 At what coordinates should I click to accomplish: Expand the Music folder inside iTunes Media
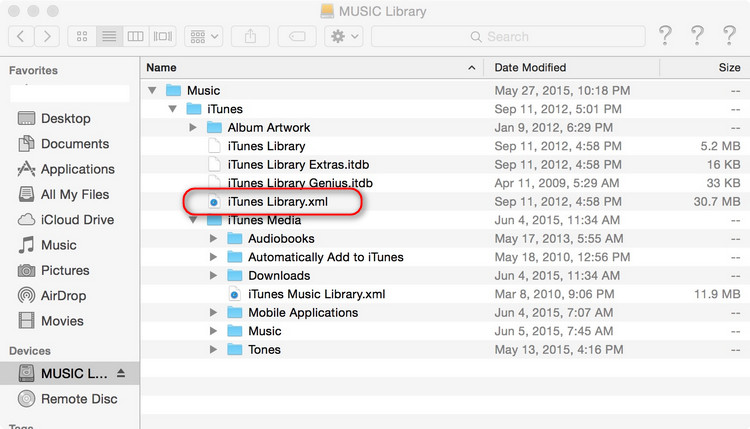click(213, 331)
